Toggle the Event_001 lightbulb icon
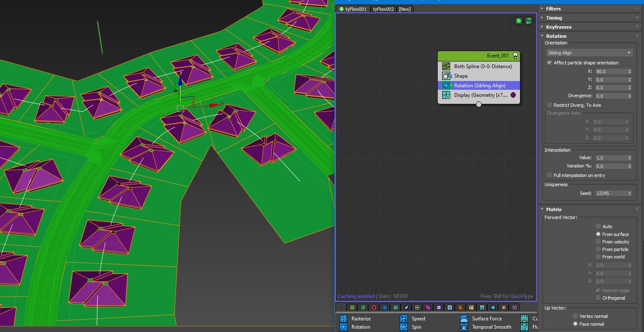 (515, 56)
